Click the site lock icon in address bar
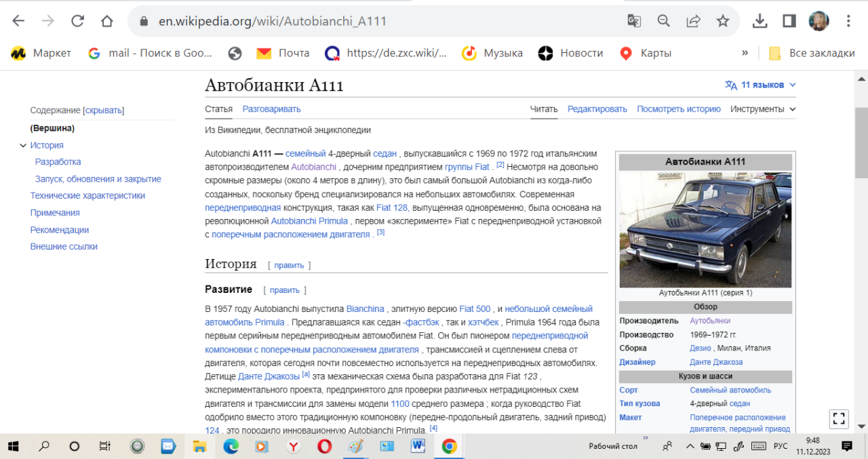The image size is (868, 459). (143, 21)
